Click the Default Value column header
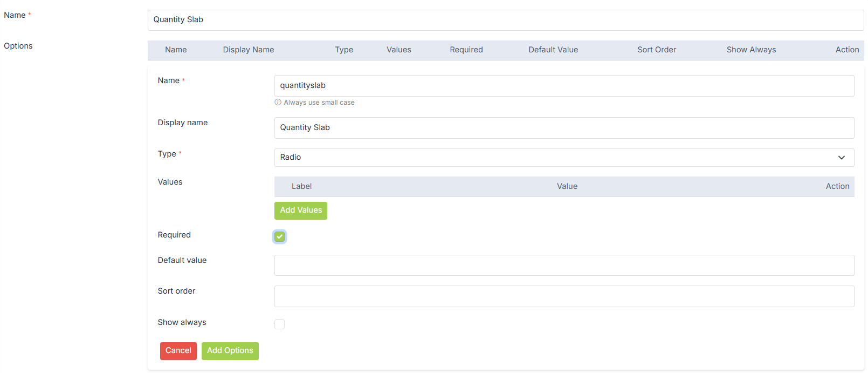The height and width of the screenshot is (373, 868). (553, 50)
